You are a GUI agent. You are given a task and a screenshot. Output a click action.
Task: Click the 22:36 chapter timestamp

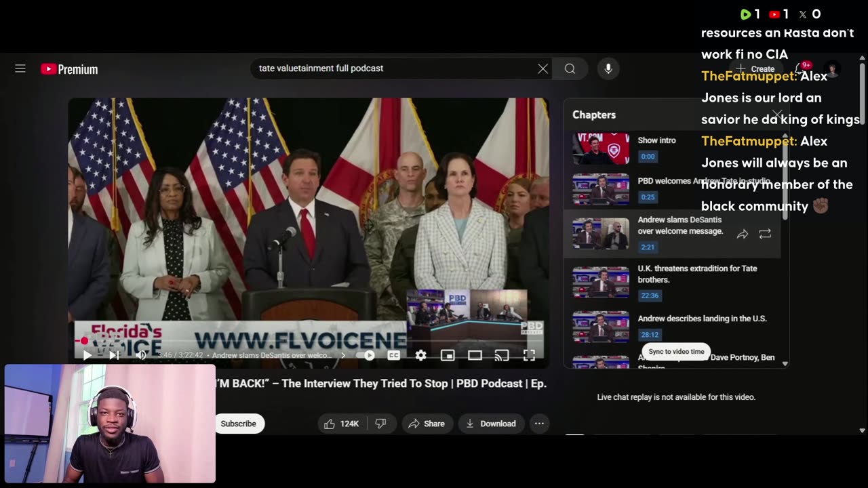[x=650, y=296]
